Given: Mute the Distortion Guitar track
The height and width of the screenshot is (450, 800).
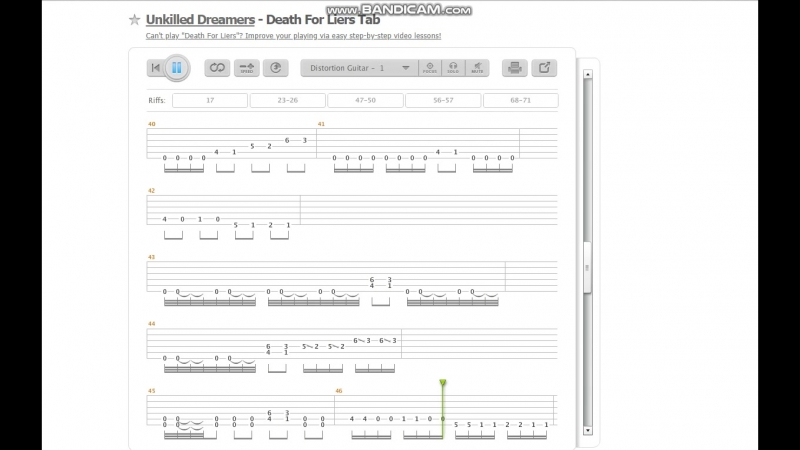Looking at the screenshot, I should (x=477, y=68).
